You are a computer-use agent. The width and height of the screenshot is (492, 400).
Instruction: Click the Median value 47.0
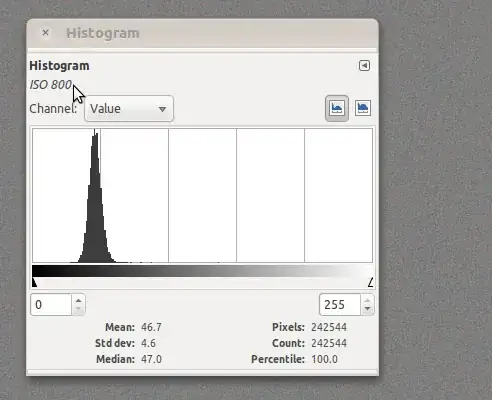(x=151, y=359)
